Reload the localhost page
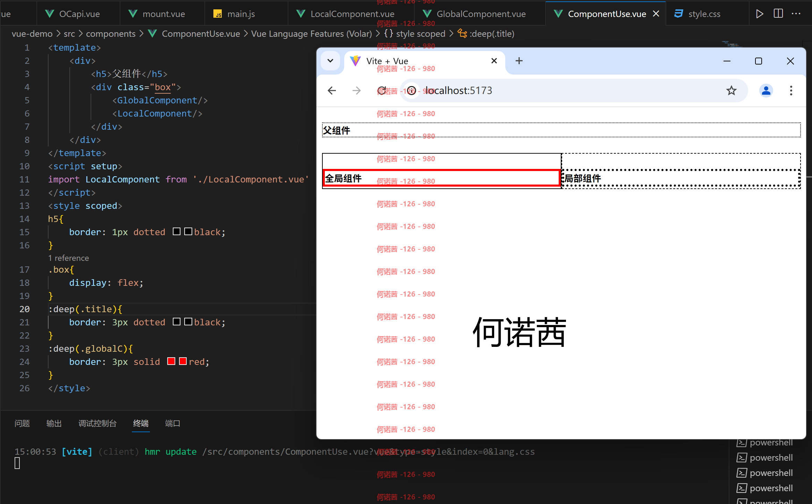Viewport: 812px width, 504px height. 382,91
